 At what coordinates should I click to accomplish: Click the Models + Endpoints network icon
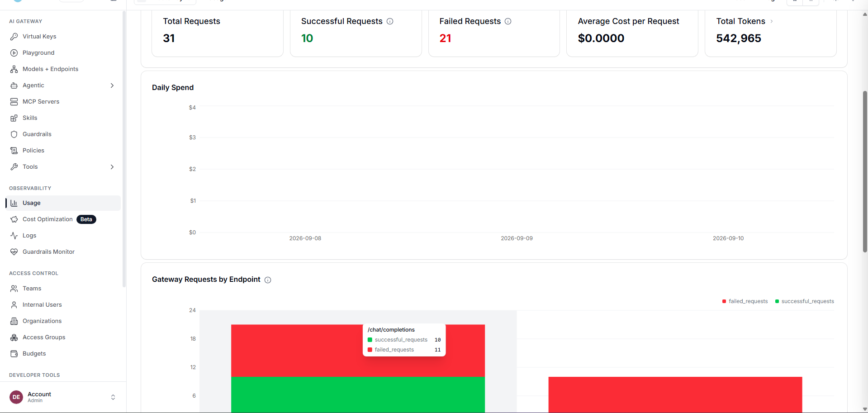point(14,69)
